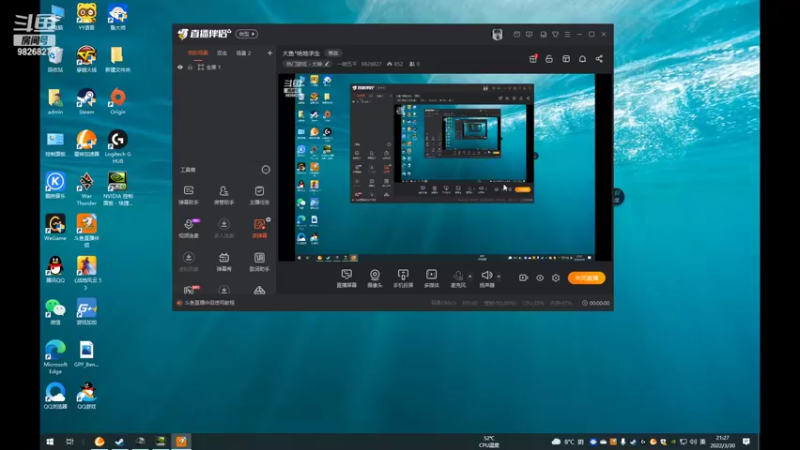Image resolution: width=800 pixels, height=450 pixels.
Task: Expand the microphone options arrow
Action: pyautogui.click(x=470, y=277)
